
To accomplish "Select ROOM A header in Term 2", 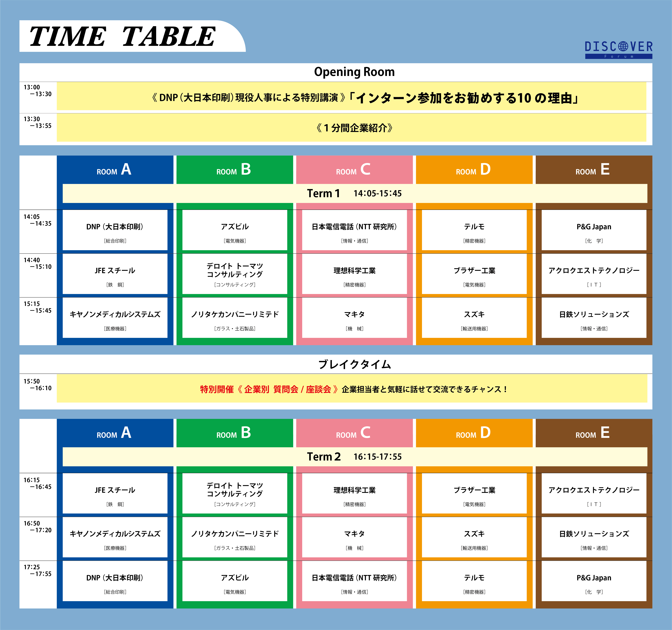I will (115, 433).
